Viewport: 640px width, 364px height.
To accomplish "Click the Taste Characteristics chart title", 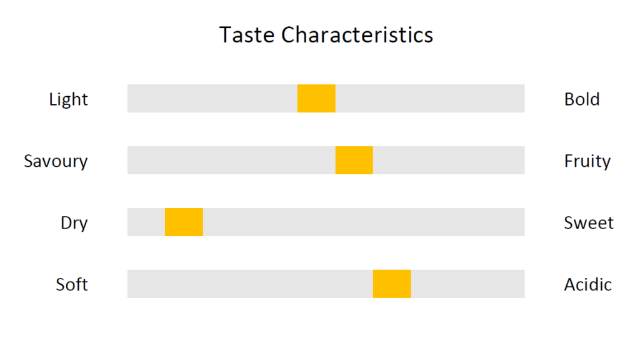I will 326,34.
